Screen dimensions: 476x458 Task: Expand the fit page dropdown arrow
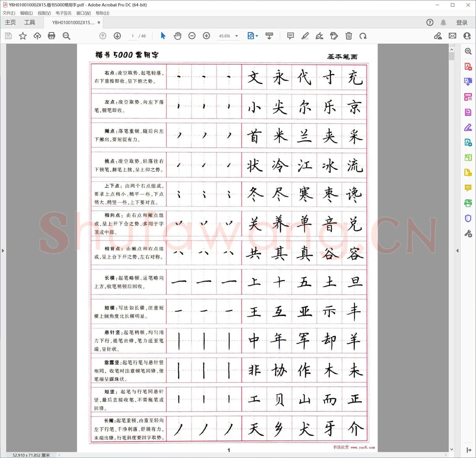257,36
